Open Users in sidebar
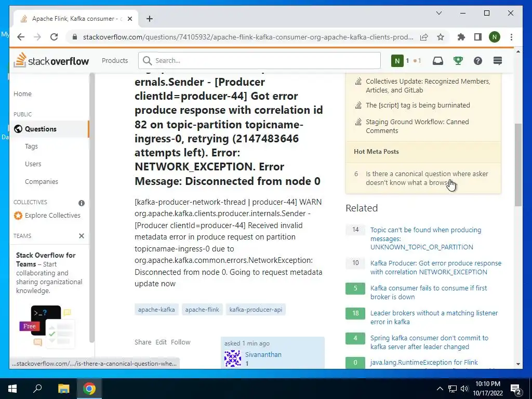The image size is (532, 399). coord(33,164)
